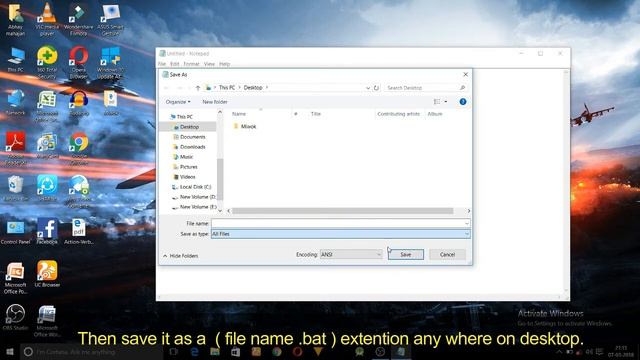Screen dimensions: 640x360
Task: Open the change view options dropdown
Action: 446,102
